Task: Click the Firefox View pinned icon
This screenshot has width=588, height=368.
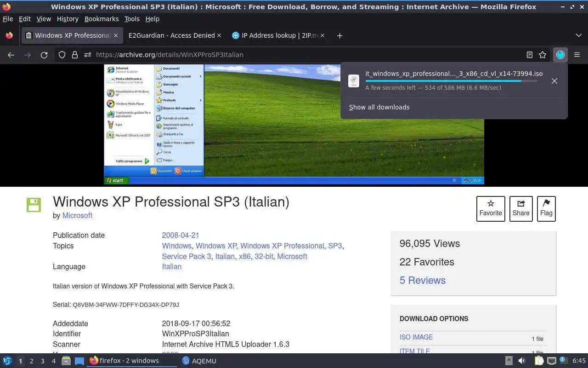Action: pyautogui.click(x=9, y=35)
